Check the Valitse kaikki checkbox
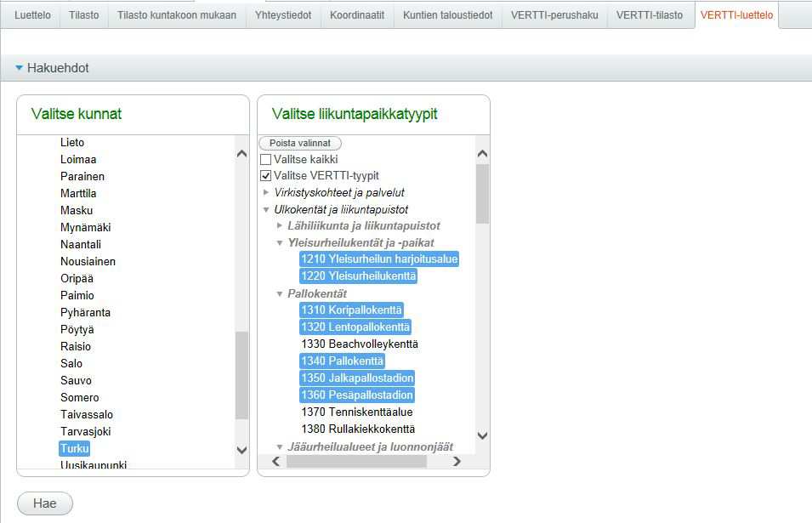The image size is (812, 523). (x=265, y=160)
